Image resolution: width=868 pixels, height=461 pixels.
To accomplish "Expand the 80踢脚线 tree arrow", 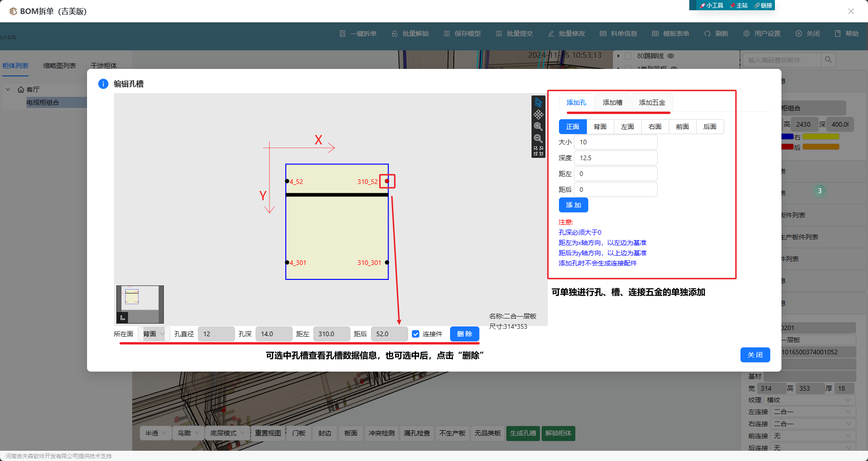I will (619, 56).
